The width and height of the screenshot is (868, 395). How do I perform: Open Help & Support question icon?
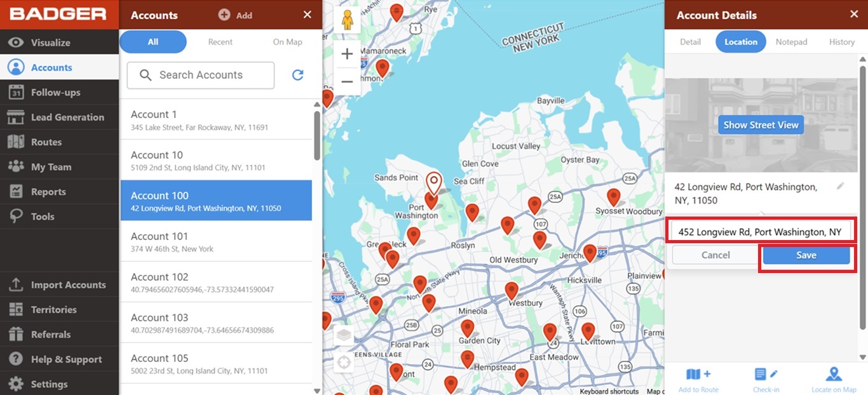16,359
